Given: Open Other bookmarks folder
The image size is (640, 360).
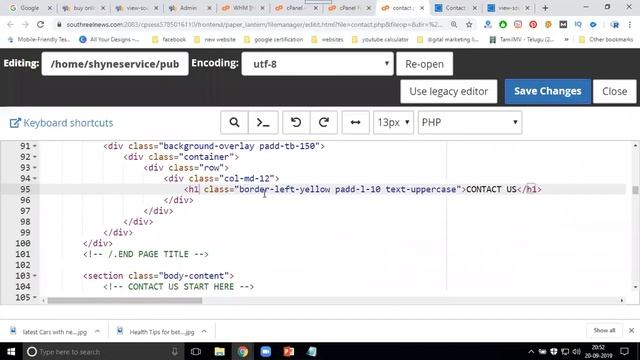Looking at the screenshot, I should 606,40.
